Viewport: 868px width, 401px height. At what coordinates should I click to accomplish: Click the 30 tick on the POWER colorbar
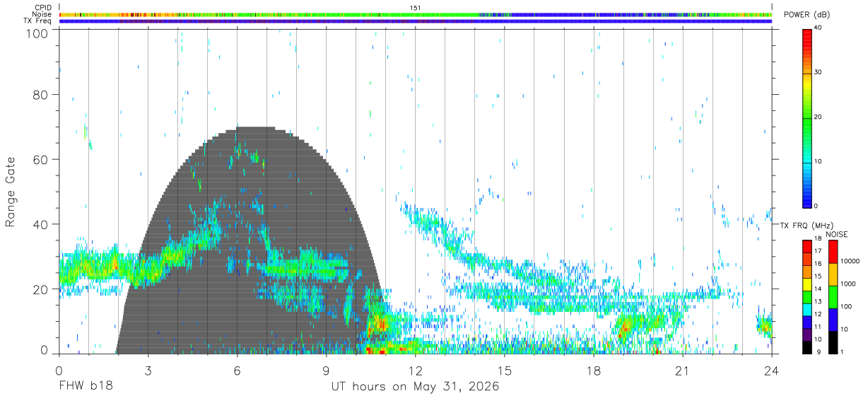tap(819, 72)
